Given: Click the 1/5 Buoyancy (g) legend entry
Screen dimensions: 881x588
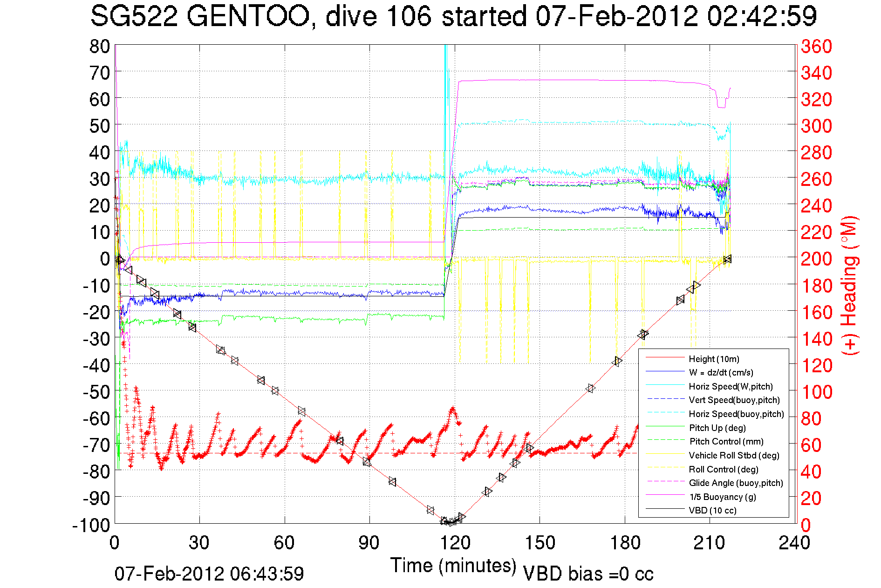Looking at the screenshot, I should [x=722, y=497].
